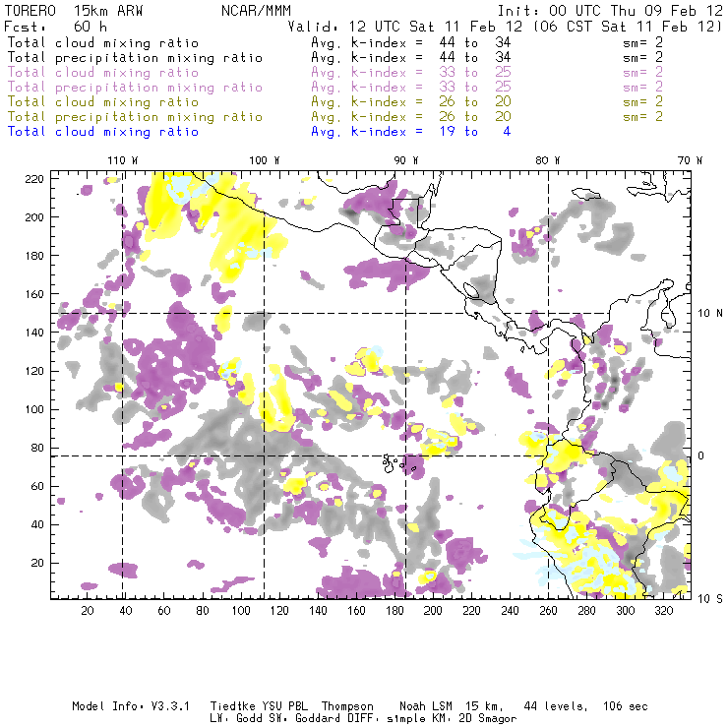Click the 'TORERO 15km ARW' title text
Image resolution: width=728 pixels, height=728 pixels.
pyautogui.click(x=74, y=11)
